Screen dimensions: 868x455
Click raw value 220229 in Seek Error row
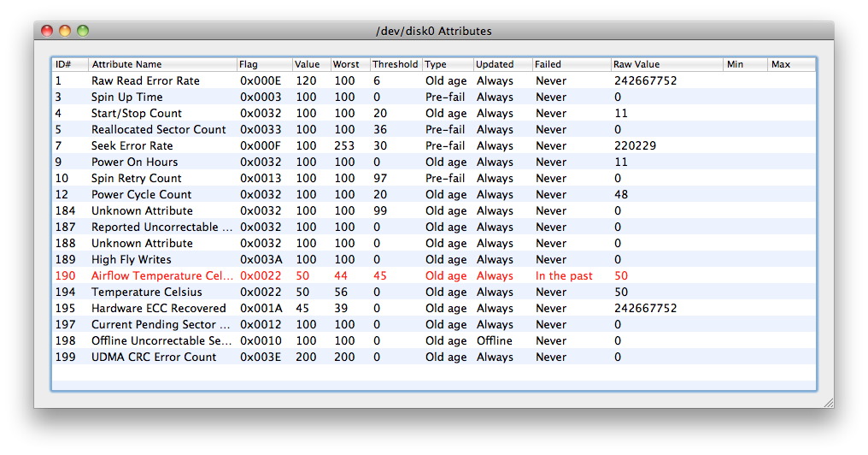[x=635, y=145]
